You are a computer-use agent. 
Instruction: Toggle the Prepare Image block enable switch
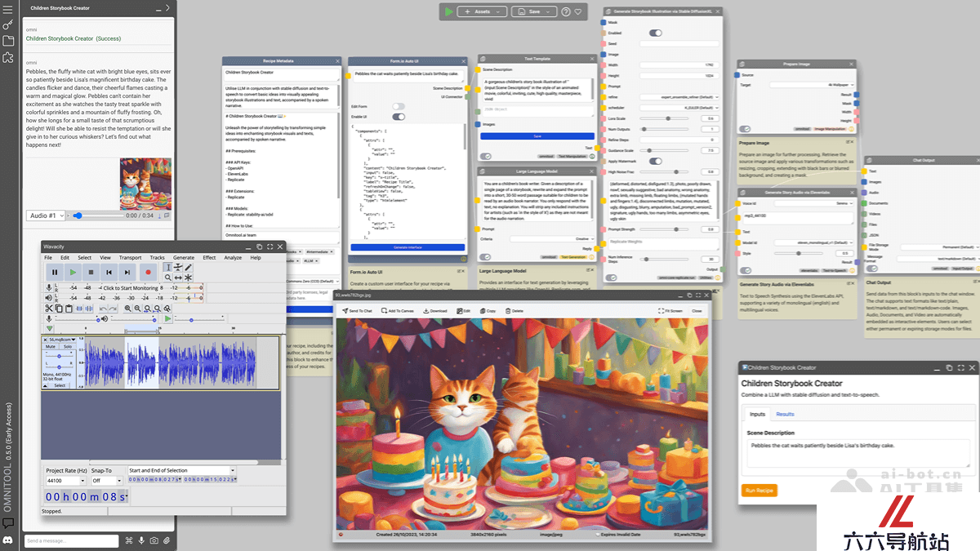point(746,128)
